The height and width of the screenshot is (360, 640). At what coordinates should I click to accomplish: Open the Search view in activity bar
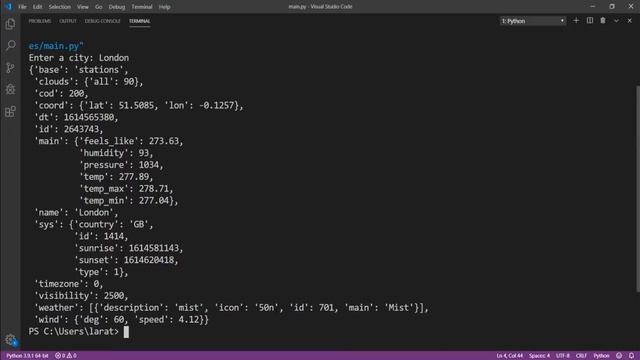coord(10,45)
